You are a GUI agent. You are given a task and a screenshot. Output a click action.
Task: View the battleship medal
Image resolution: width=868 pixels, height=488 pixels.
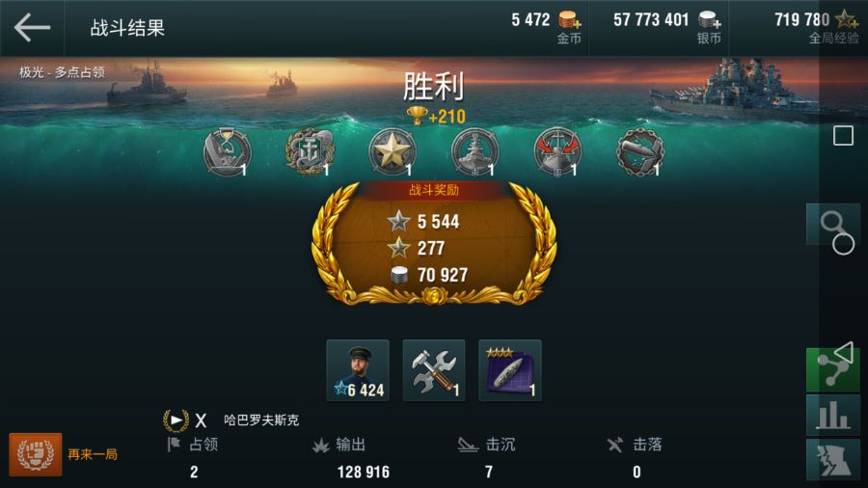point(475,151)
